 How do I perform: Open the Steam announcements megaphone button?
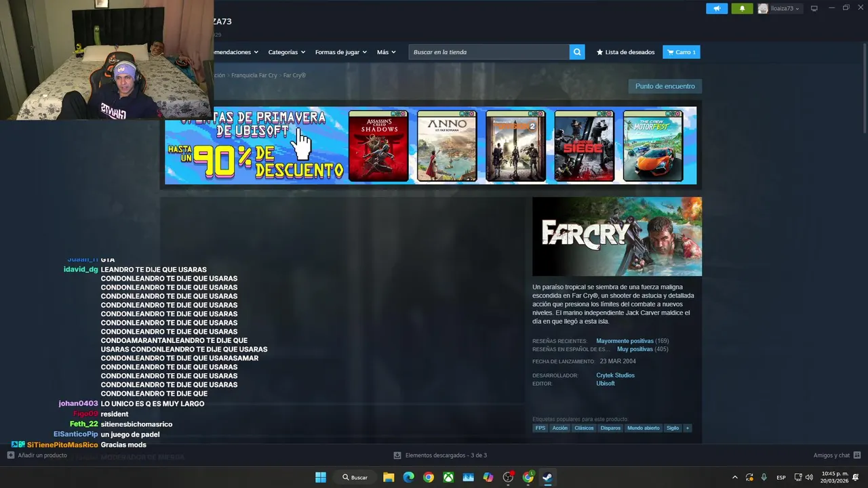point(717,8)
